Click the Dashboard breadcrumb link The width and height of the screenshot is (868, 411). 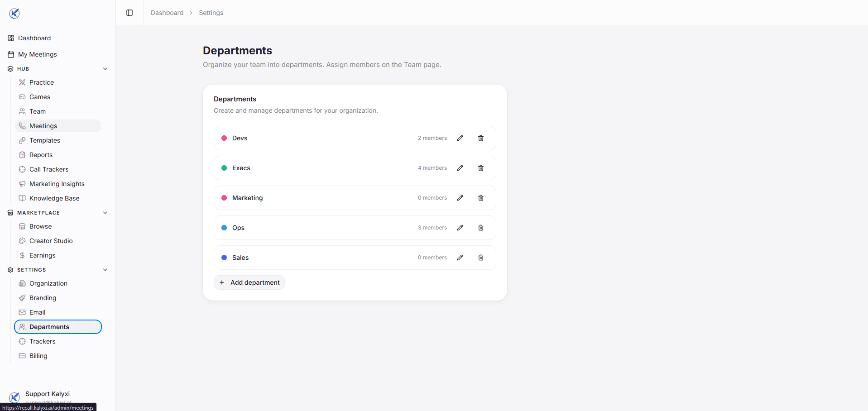pyautogui.click(x=167, y=13)
